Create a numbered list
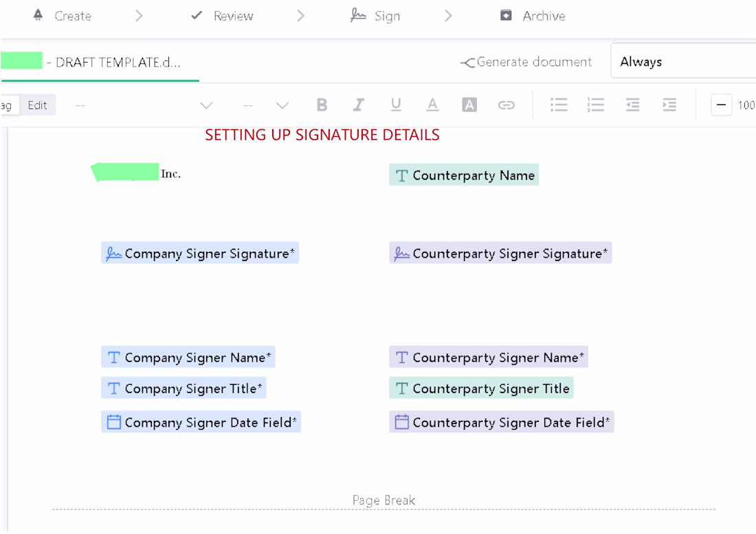 pyautogui.click(x=596, y=104)
